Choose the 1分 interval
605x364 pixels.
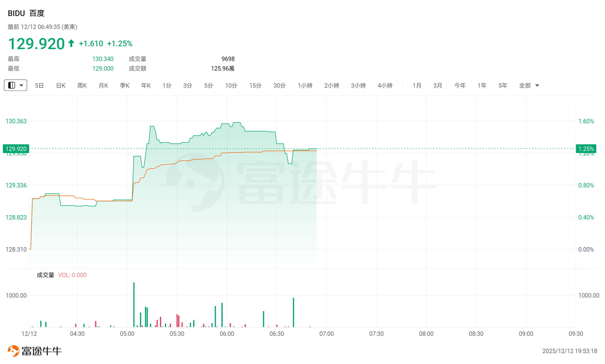[x=167, y=86]
